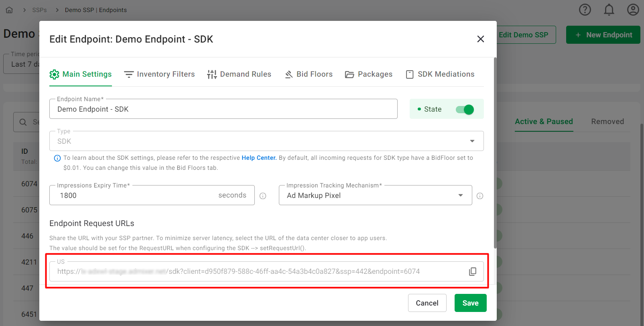Viewport: 644px width, 326px height.
Task: Click info icon beside Impression Tracking Mechanism
Action: click(479, 196)
